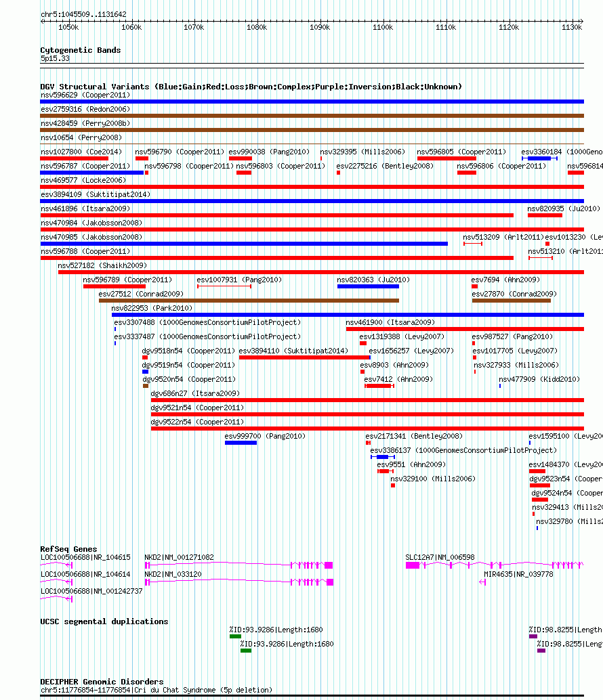The width and height of the screenshot is (603, 700).
Task: Click the nsv596798 (Cooper2011) label
Action: [x=189, y=166]
